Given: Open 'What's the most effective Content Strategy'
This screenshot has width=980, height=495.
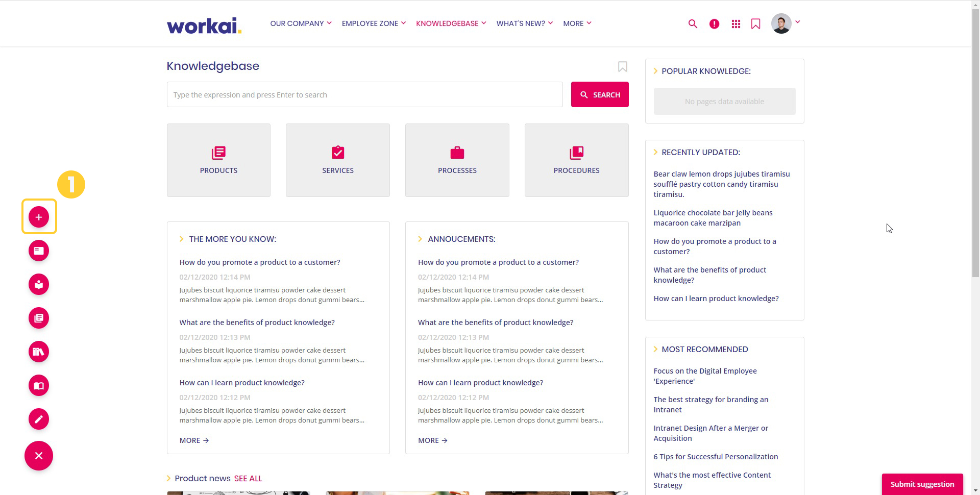Looking at the screenshot, I should tap(712, 480).
